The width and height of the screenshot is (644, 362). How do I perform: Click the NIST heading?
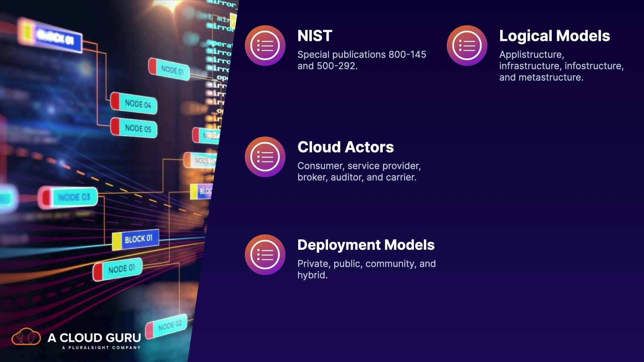pyautogui.click(x=315, y=36)
